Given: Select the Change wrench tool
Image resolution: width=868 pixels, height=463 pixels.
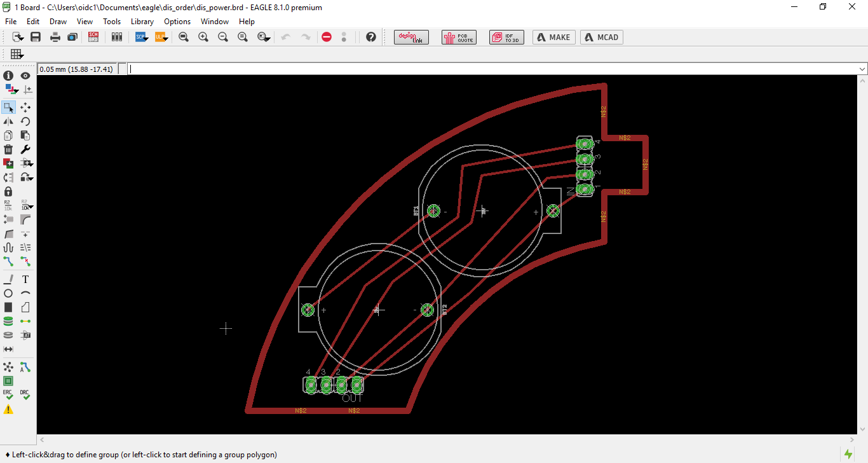Looking at the screenshot, I should pyautogui.click(x=25, y=149).
